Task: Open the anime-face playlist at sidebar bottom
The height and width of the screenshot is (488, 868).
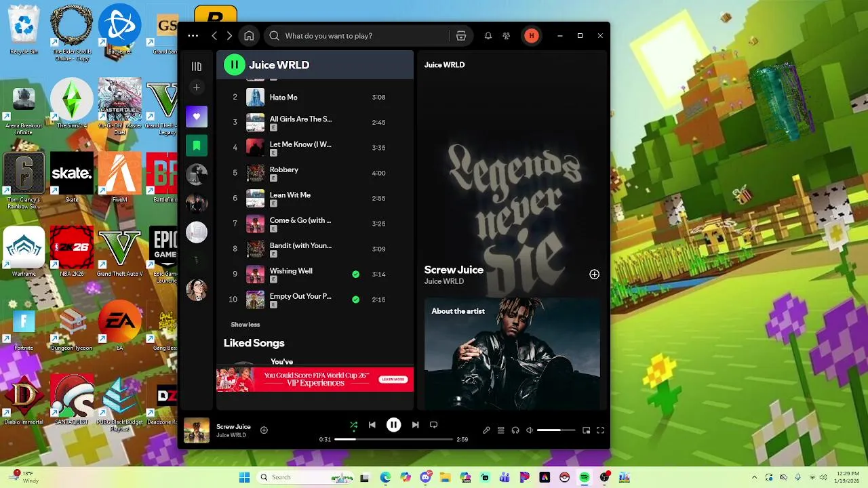Action: pyautogui.click(x=197, y=290)
